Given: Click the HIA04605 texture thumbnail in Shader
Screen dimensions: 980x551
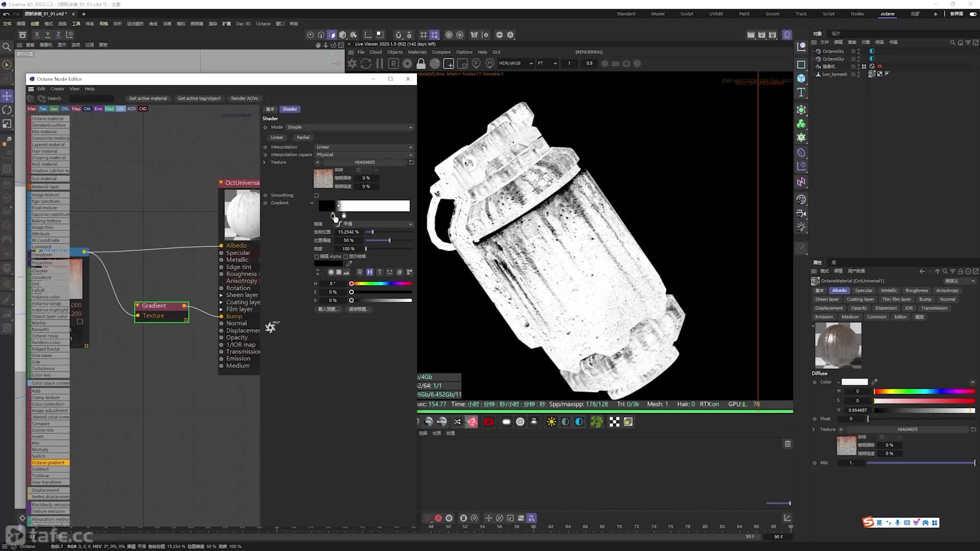Looking at the screenshot, I should [x=323, y=179].
